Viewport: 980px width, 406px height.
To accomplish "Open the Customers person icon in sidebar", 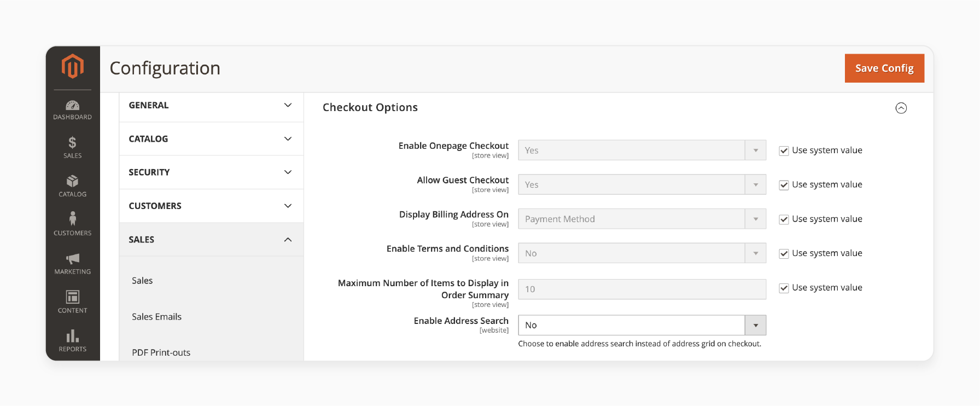I will [73, 219].
